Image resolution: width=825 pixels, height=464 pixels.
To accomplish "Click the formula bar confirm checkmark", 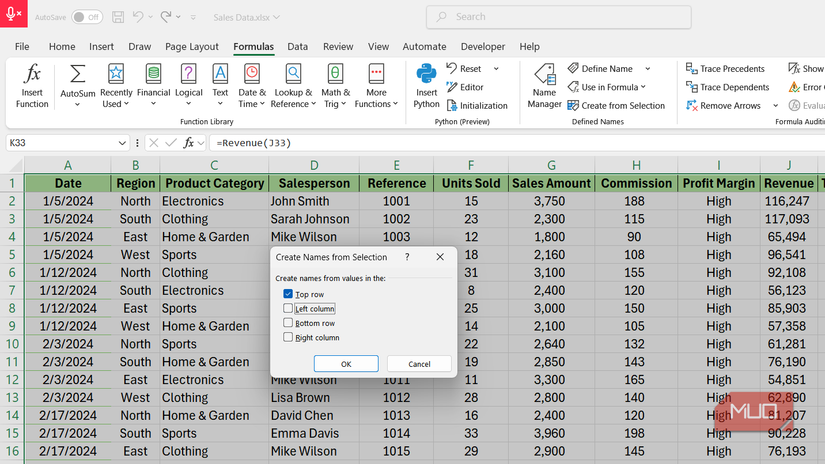I will click(x=170, y=143).
